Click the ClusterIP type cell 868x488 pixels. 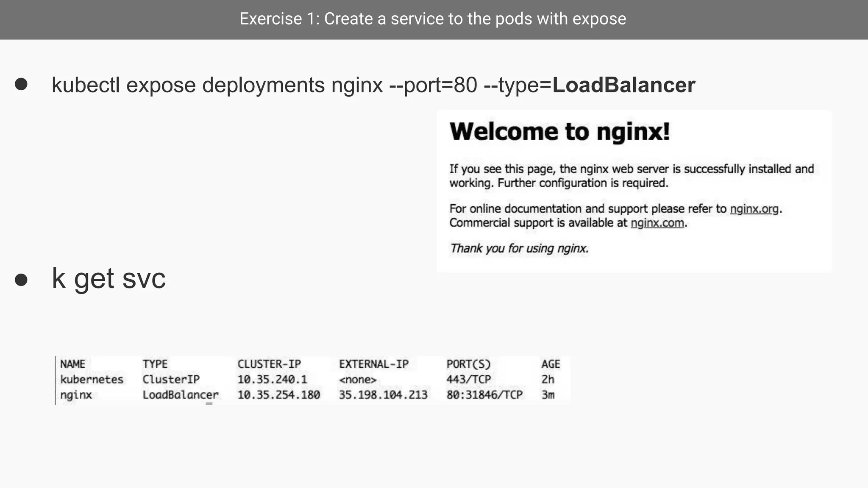[171, 379]
